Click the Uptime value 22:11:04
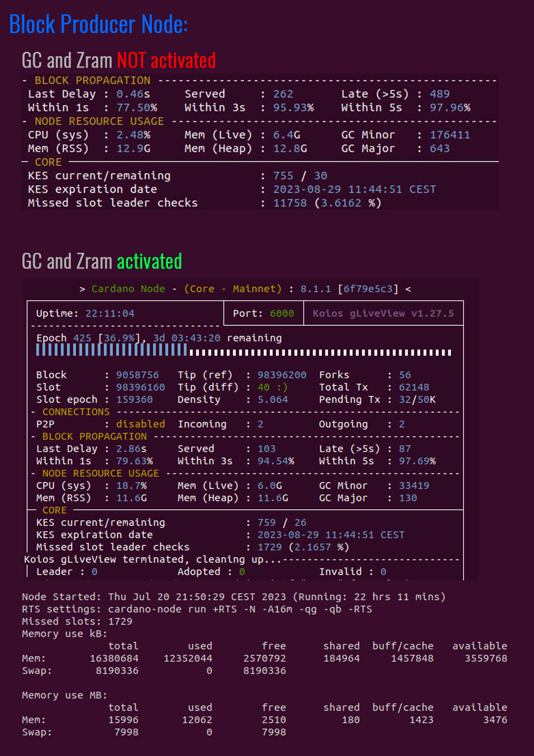The image size is (534, 756). coord(110,314)
